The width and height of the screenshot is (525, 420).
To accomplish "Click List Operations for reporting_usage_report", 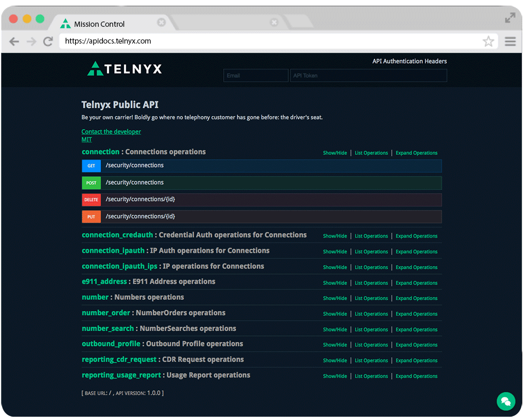I will pos(371,376).
